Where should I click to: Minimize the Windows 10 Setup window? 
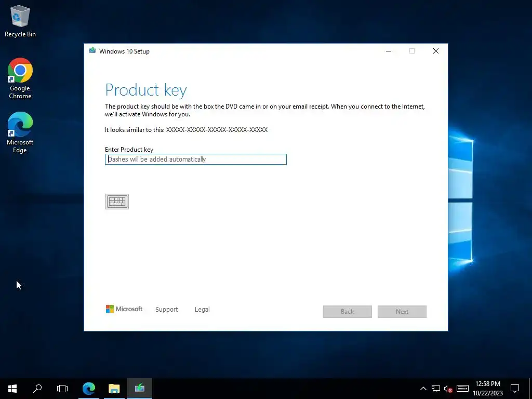coord(389,51)
